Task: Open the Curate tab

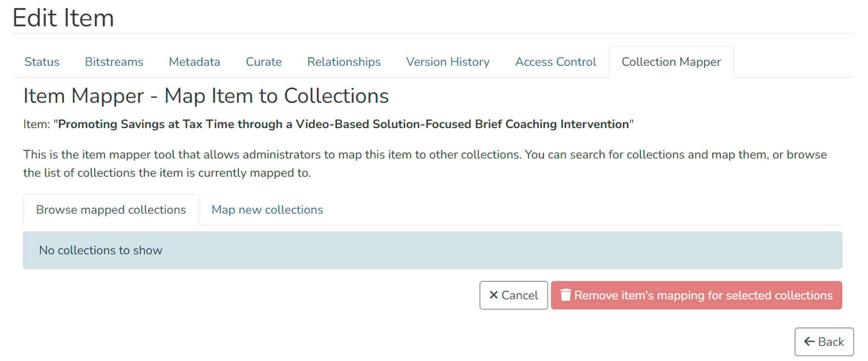Action: [x=264, y=62]
